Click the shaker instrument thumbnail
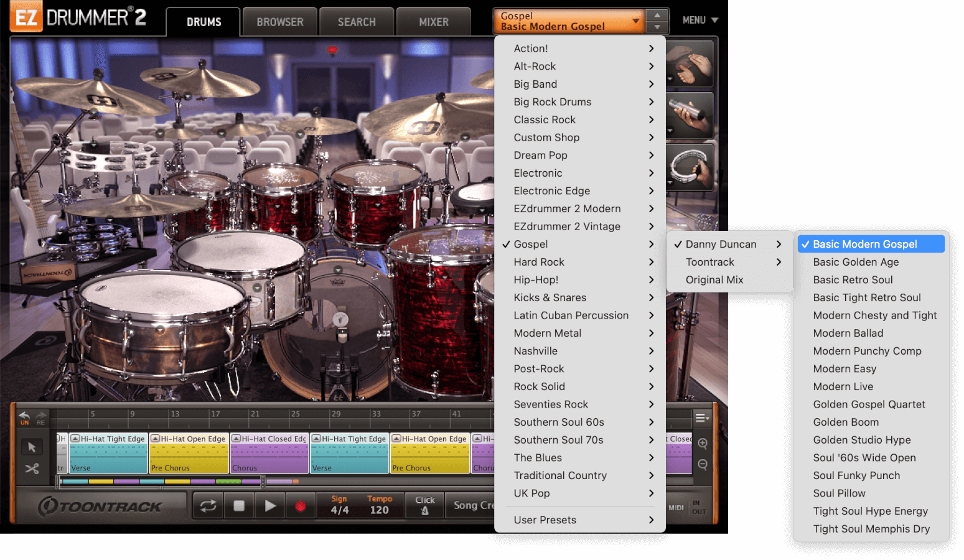 690,116
